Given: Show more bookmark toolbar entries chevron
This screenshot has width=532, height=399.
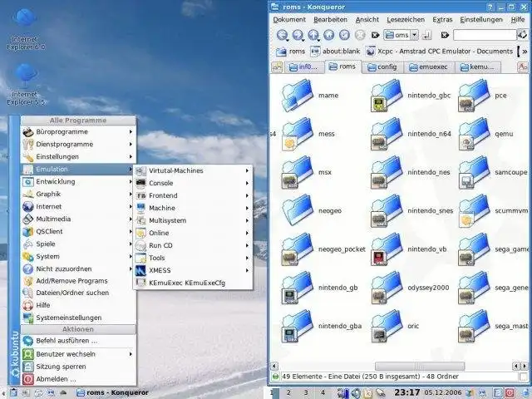Looking at the screenshot, I should [x=525, y=52].
